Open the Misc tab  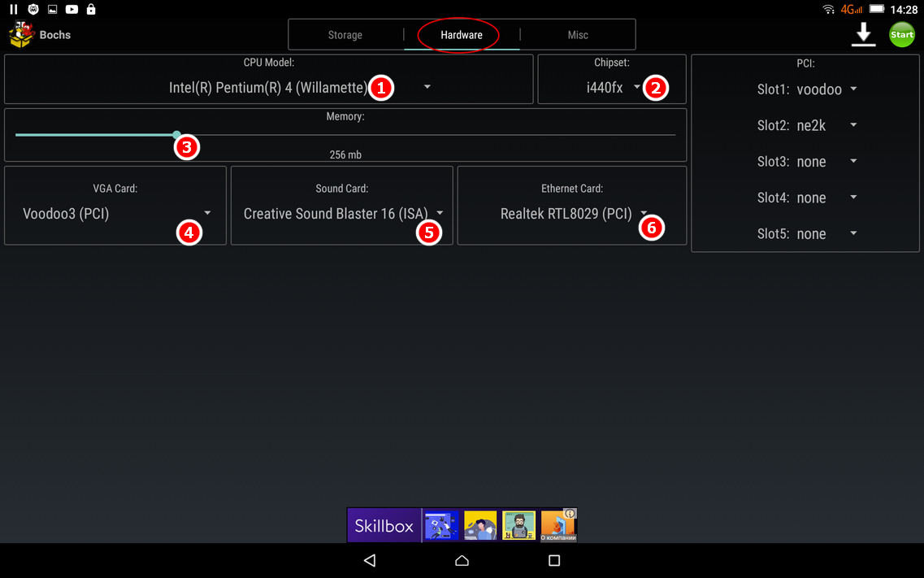click(578, 35)
